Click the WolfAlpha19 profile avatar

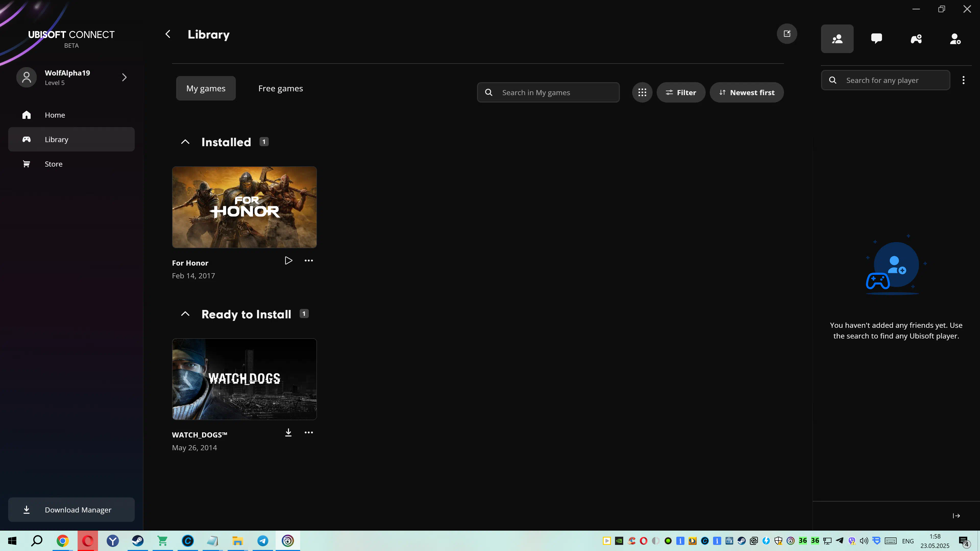(x=26, y=77)
